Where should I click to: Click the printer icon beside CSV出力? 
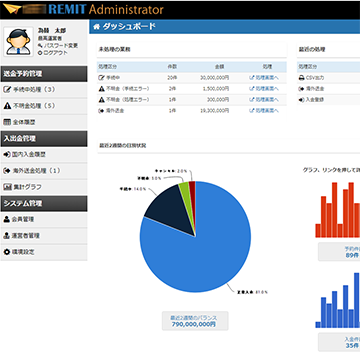pyautogui.click(x=302, y=78)
